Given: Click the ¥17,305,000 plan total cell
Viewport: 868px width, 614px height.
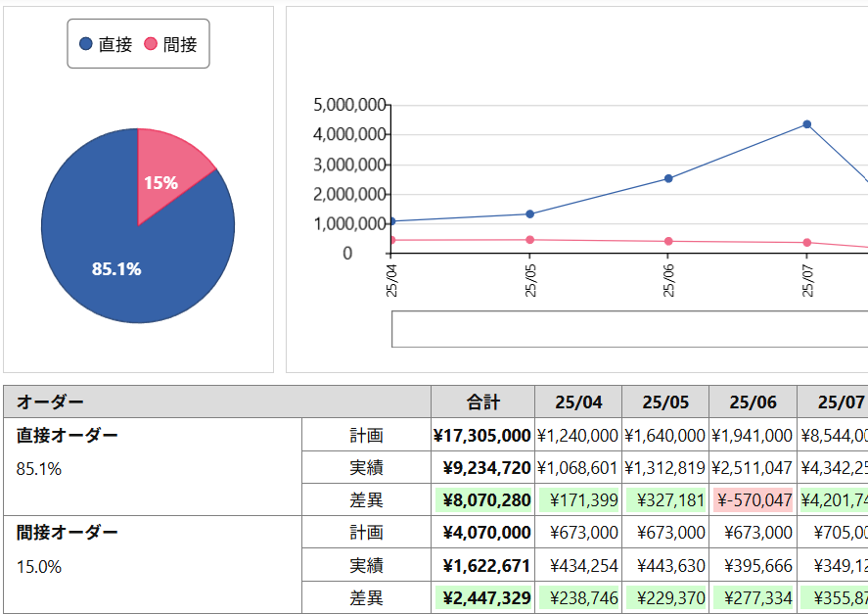Looking at the screenshot, I should pos(482,436).
